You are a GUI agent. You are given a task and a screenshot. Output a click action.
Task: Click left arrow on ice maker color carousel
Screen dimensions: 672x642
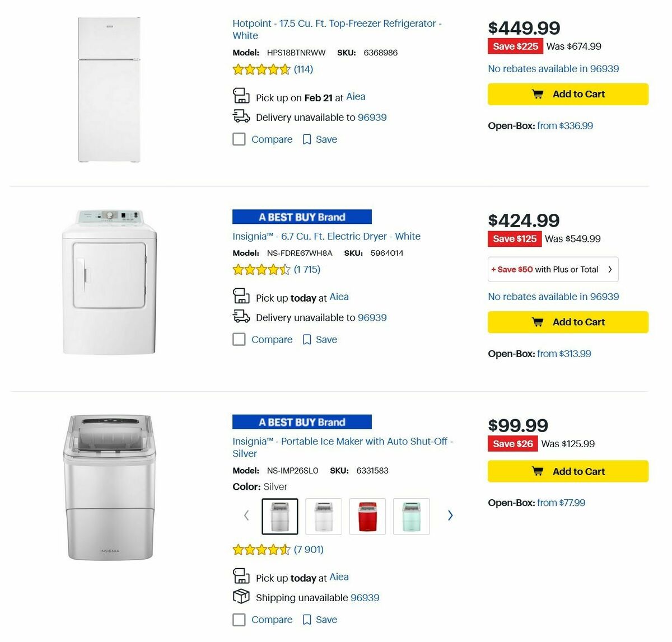click(x=246, y=515)
